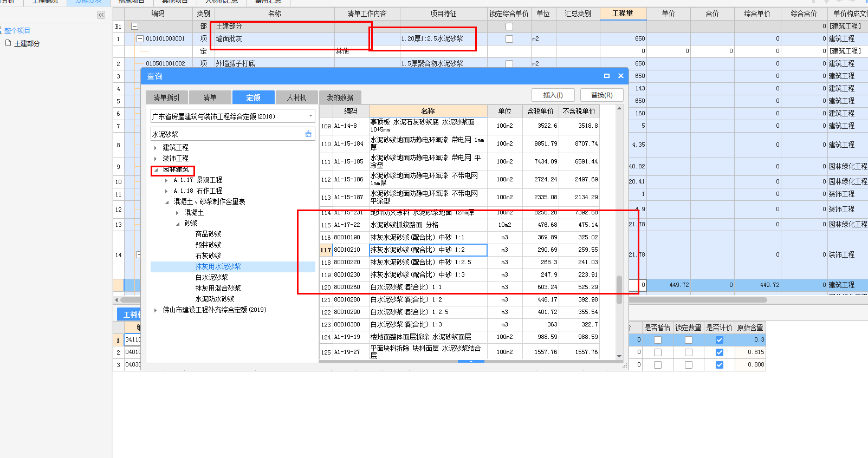Select 白水泥砂浆 in the tree
Viewport: 868px width, 458px height.
tap(211, 277)
